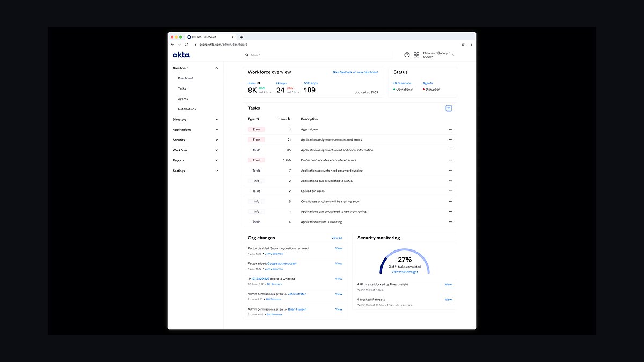Click 'Locked out users' description text
Screen dimensions: 644x362
pos(313,191)
